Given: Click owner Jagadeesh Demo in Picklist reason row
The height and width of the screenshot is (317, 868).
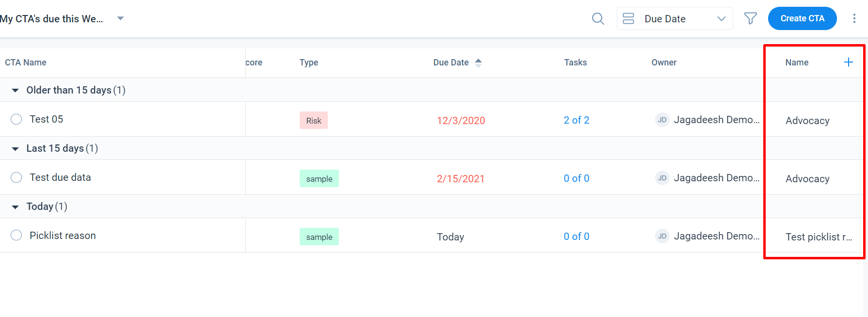Looking at the screenshot, I should pyautogui.click(x=716, y=236).
